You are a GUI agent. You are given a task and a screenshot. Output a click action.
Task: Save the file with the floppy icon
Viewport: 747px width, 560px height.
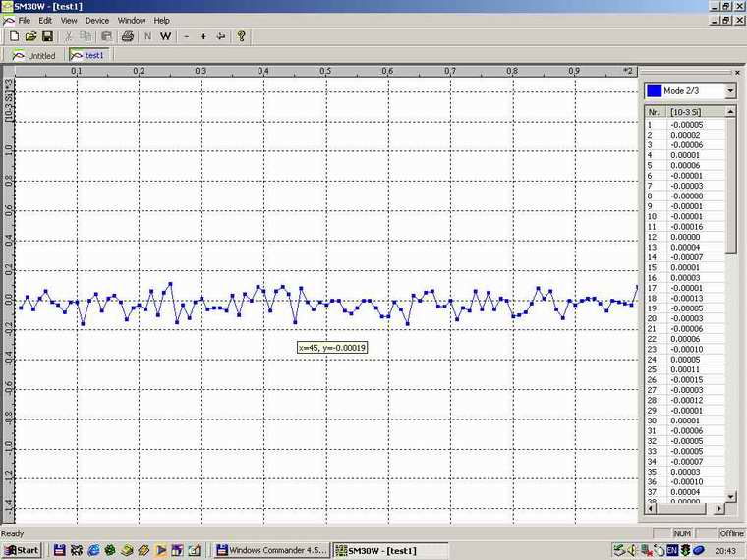coord(47,36)
